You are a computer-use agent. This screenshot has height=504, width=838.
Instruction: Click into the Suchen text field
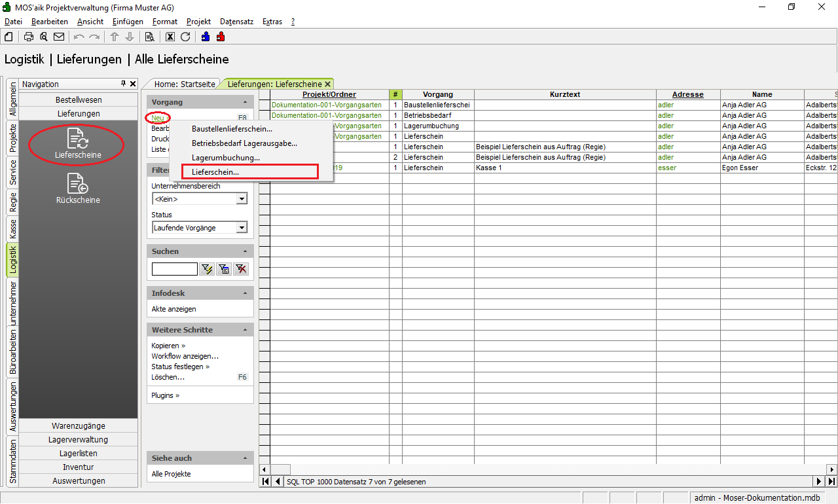point(174,268)
